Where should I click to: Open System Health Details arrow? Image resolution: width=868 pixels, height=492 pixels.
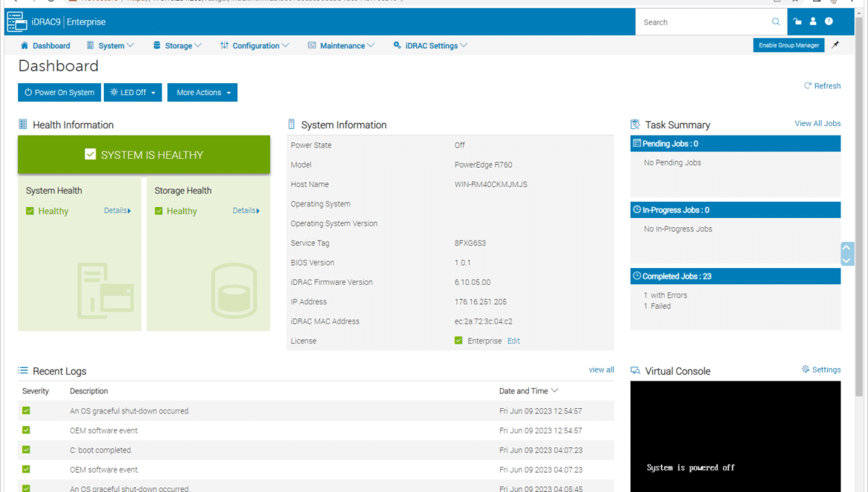coord(130,211)
